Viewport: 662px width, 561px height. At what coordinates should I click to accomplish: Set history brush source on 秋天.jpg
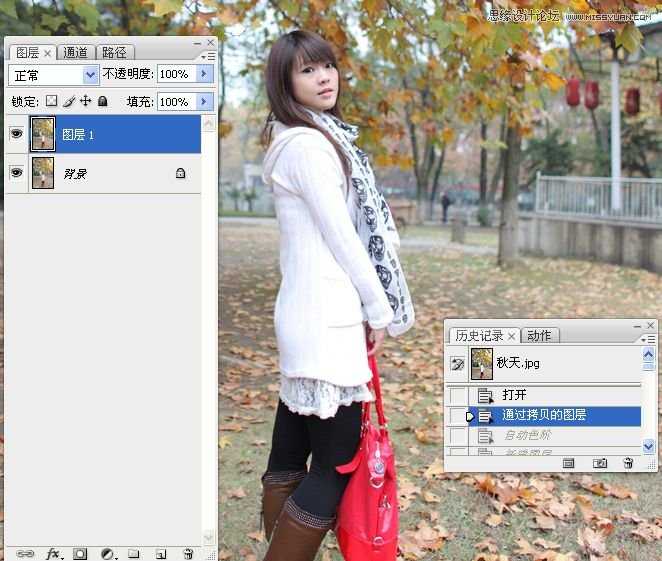click(x=457, y=363)
